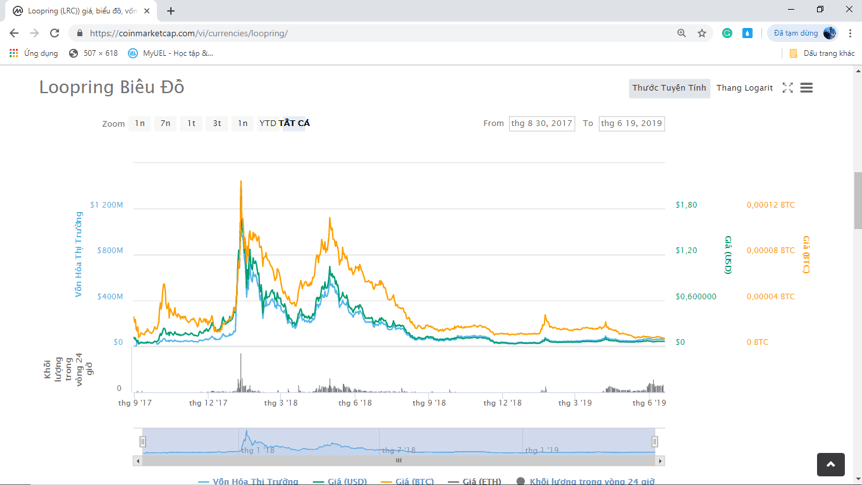The height and width of the screenshot is (485, 862).
Task: Toggle Vốn Hóa Thị Trường legend series
Action: 248,481
